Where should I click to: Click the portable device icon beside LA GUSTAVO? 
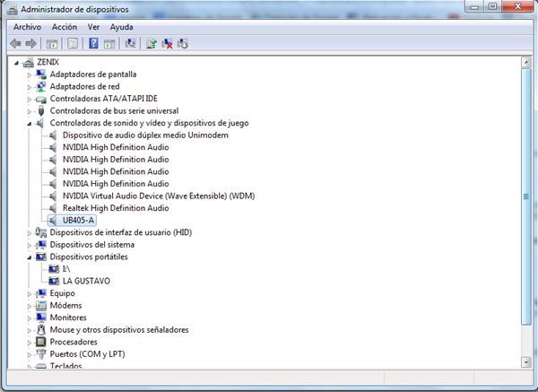coord(54,281)
